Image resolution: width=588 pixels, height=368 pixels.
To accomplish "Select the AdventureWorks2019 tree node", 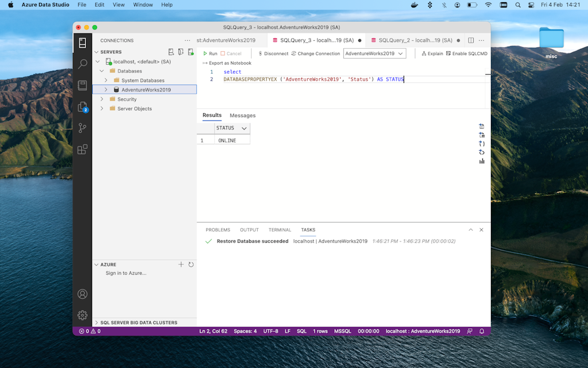I will click(x=146, y=90).
